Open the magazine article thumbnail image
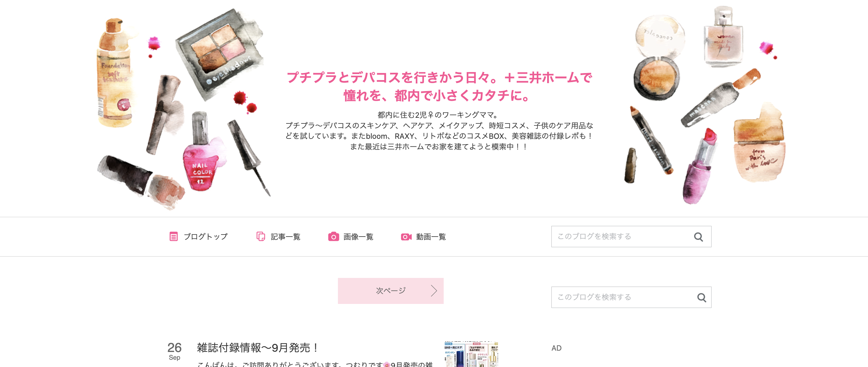868x367 pixels. click(471, 354)
